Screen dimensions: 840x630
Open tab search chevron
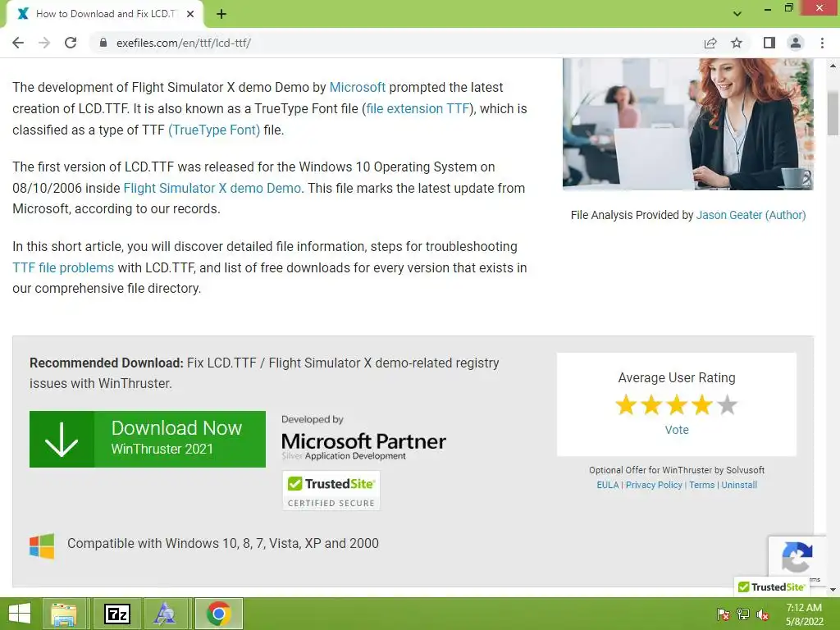[737, 13]
